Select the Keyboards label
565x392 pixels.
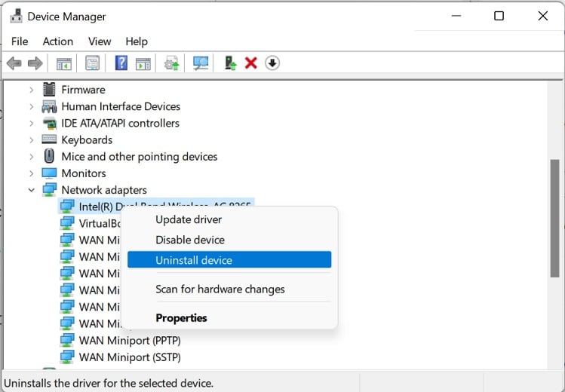point(87,140)
